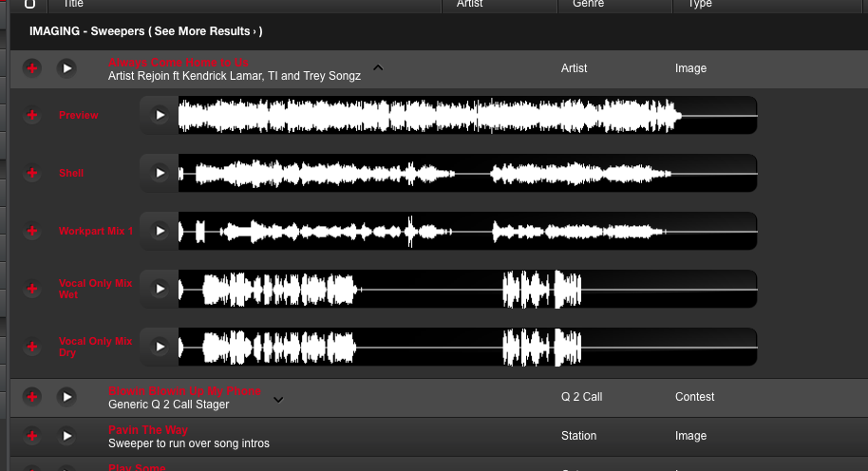Open 'Pavin The Way' title link

pos(148,430)
